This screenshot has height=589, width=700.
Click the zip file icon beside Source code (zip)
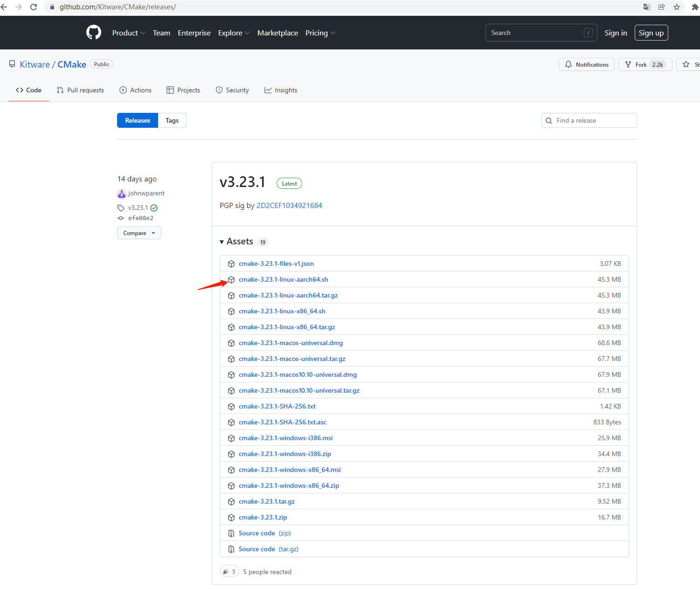tap(231, 534)
